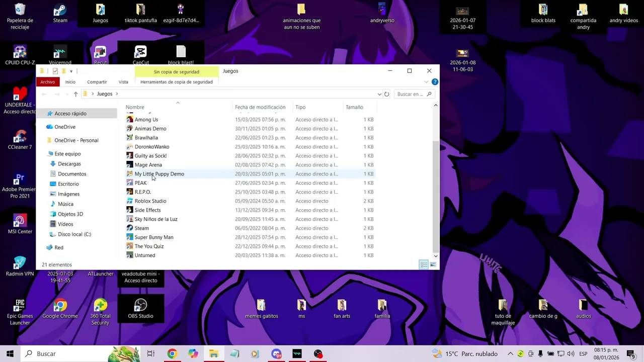Select Red in navigation pane
Viewport: 644px width, 362px height.
[x=58, y=247]
